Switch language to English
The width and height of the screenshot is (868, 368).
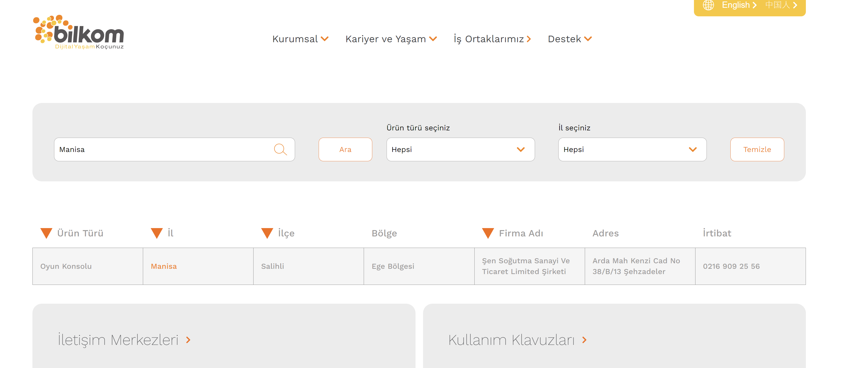tap(739, 5)
